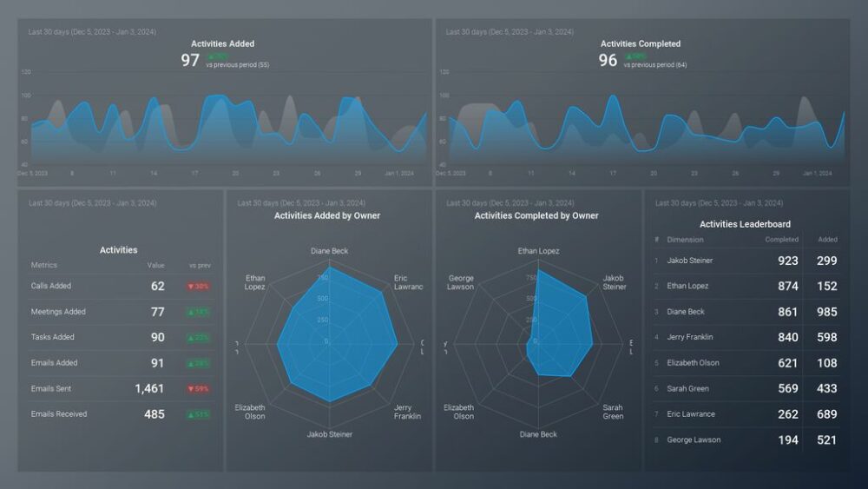Viewport: 868px width, 489px height.
Task: Click completed count 874 in leaderboard
Action: point(788,287)
